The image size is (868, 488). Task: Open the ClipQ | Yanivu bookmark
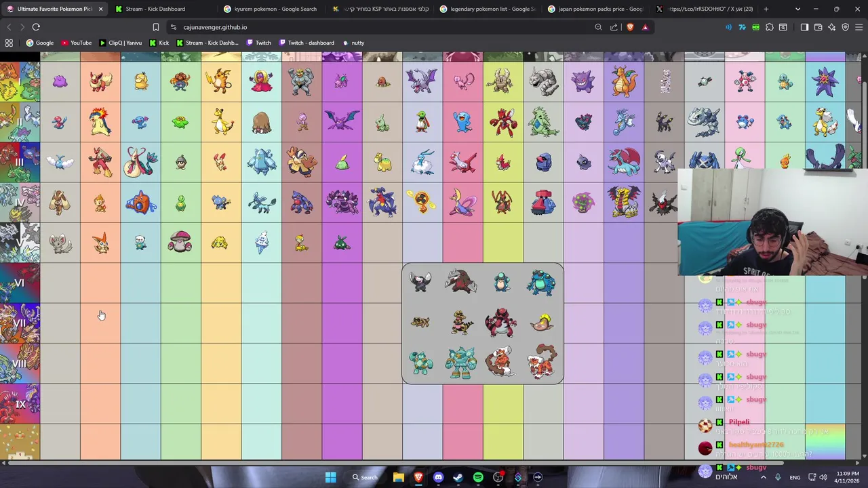pos(121,43)
